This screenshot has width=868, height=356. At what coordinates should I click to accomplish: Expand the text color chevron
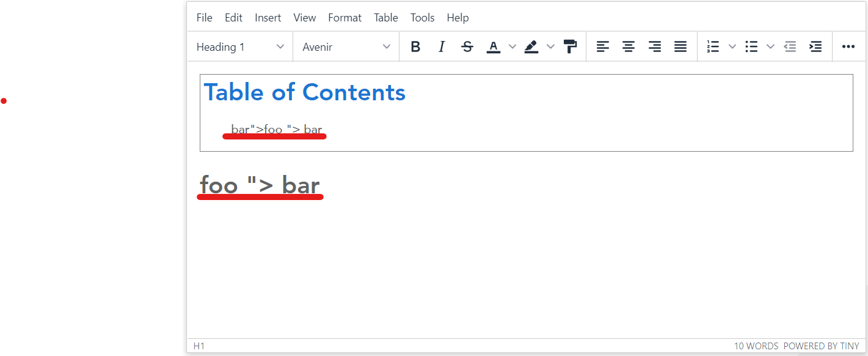[512, 46]
